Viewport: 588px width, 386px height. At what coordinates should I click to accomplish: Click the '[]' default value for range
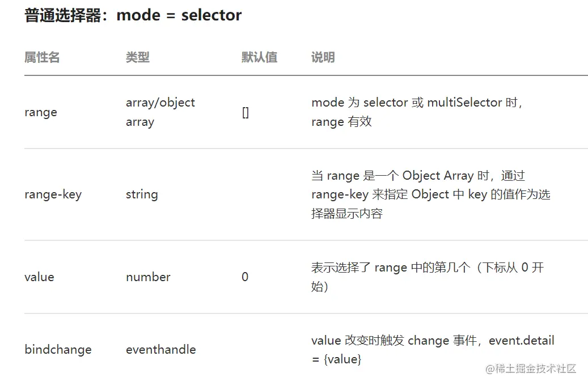click(x=245, y=112)
